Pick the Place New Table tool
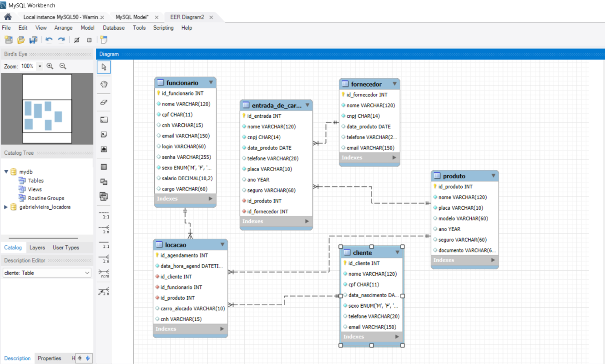Screen dimensions: 605x364 104,167
